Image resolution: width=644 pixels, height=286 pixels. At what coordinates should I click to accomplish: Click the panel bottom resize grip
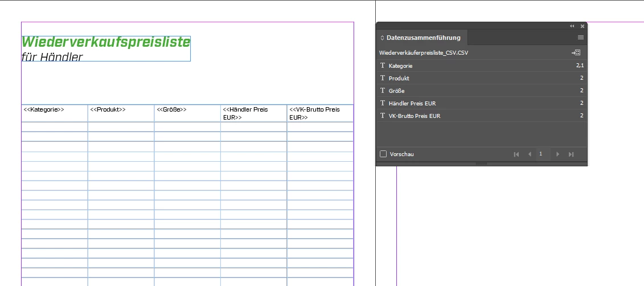tap(481, 164)
